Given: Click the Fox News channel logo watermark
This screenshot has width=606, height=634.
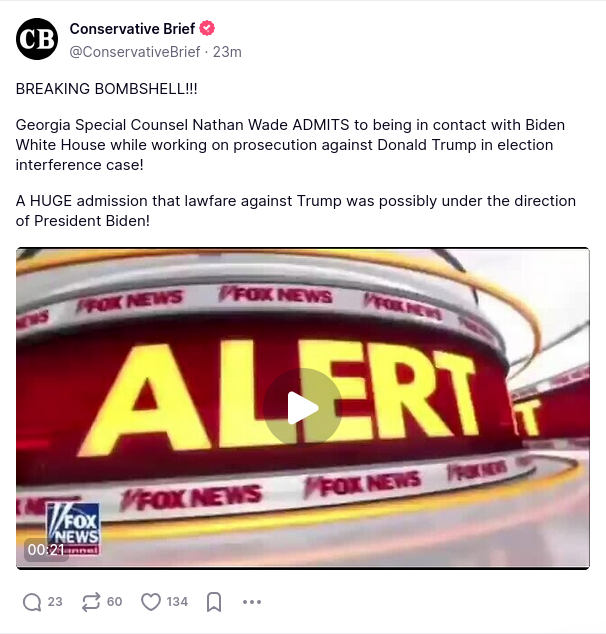Looking at the screenshot, I should click(74, 528).
